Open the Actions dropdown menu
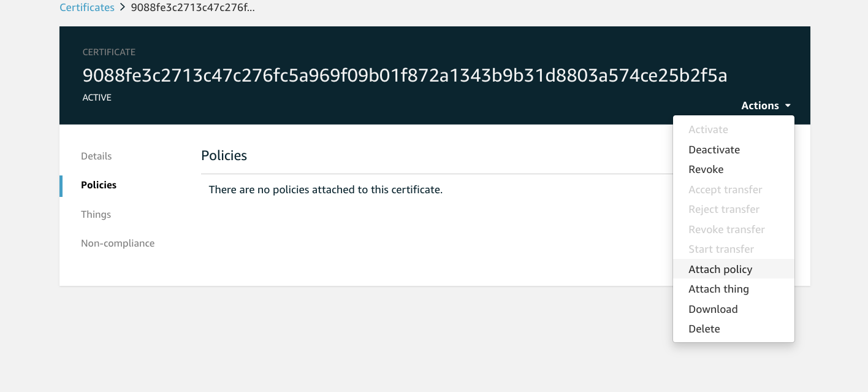This screenshot has width=868, height=392. 766,106
